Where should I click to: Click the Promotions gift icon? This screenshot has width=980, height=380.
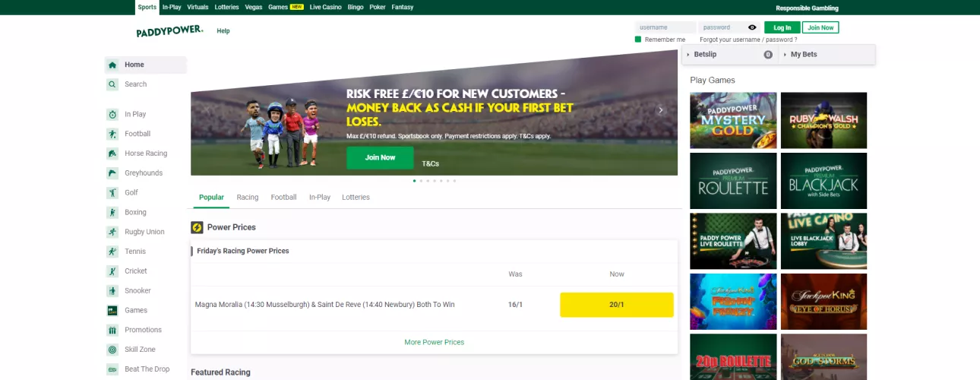(112, 331)
